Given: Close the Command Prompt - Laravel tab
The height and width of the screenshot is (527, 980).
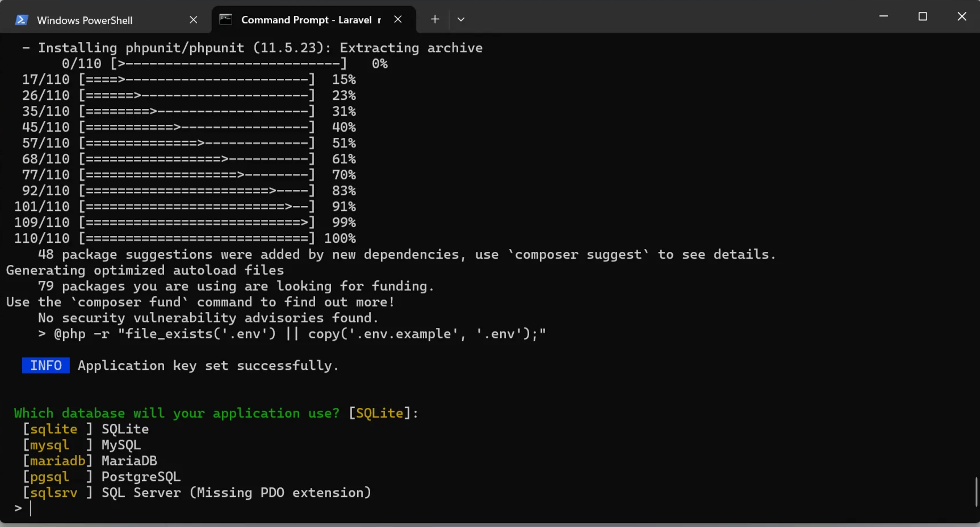Looking at the screenshot, I should tap(398, 19).
